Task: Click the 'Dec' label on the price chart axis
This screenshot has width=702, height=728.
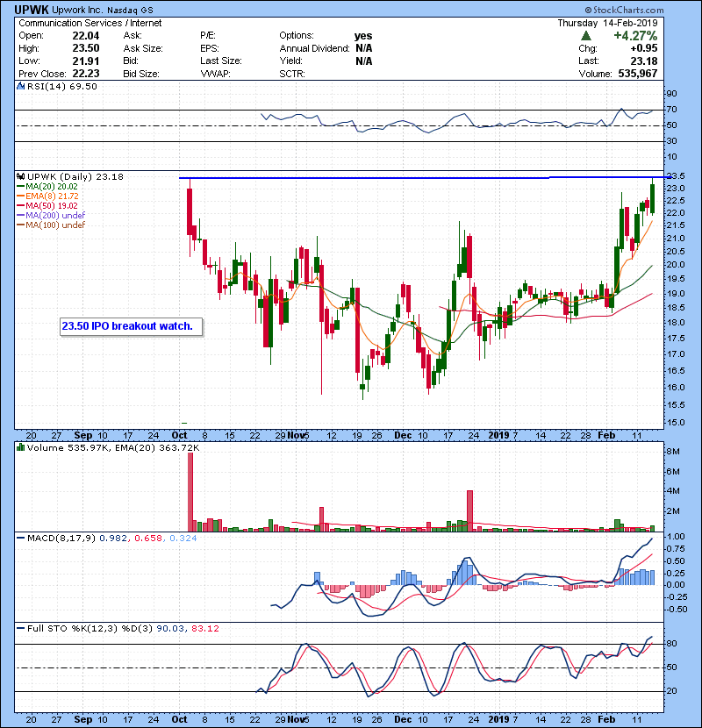Action: pyautogui.click(x=403, y=436)
